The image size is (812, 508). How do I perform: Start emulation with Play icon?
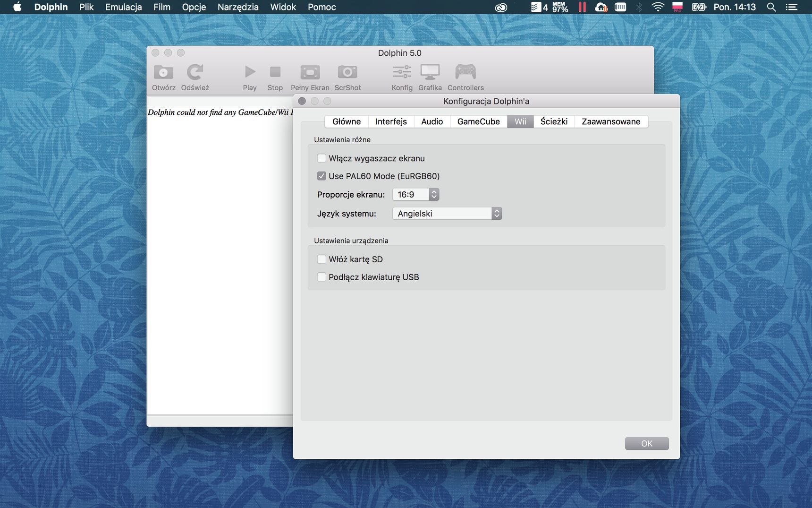click(x=250, y=72)
